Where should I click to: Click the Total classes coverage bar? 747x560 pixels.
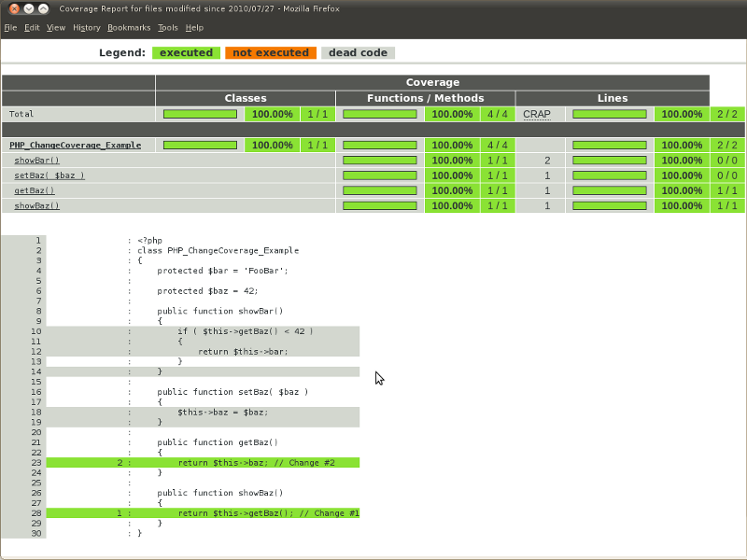pyautogui.click(x=199, y=114)
